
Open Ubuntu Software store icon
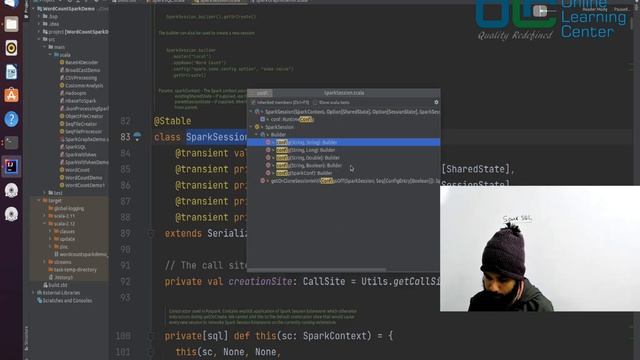tap(11, 96)
